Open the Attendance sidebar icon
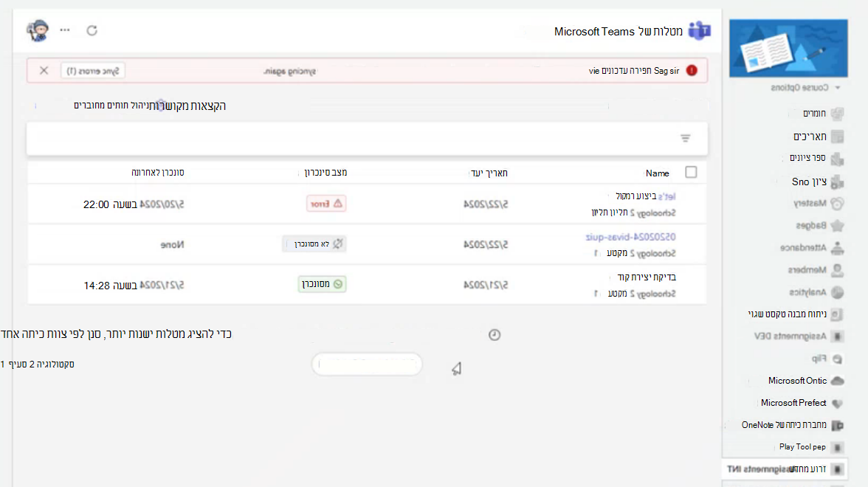 click(838, 248)
